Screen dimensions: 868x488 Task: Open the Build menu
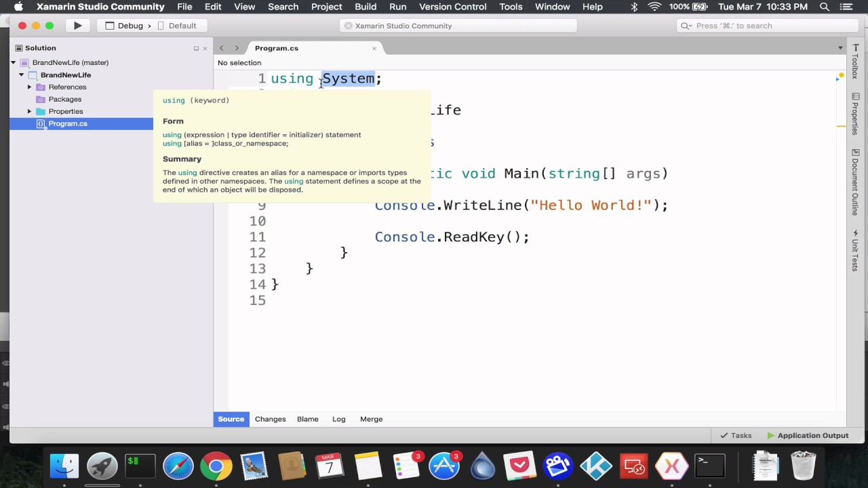click(366, 7)
